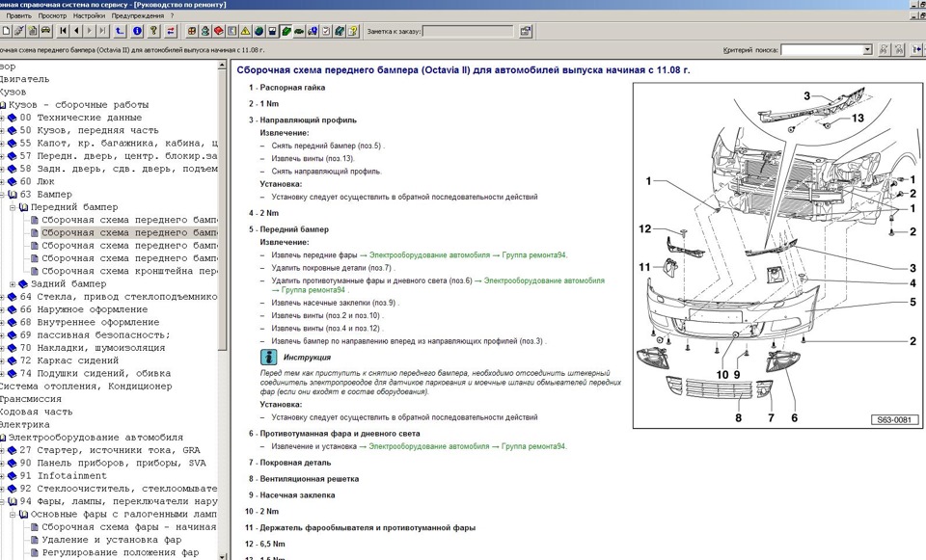Follow Группа ремонта94 link in Извлечь передние фары step
The width and height of the screenshot is (926, 560).
click(x=533, y=255)
